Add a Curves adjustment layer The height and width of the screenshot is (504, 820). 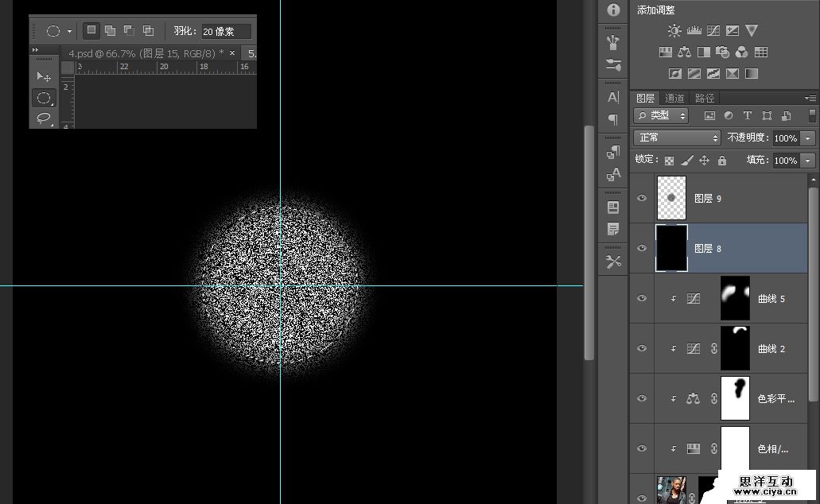click(713, 31)
